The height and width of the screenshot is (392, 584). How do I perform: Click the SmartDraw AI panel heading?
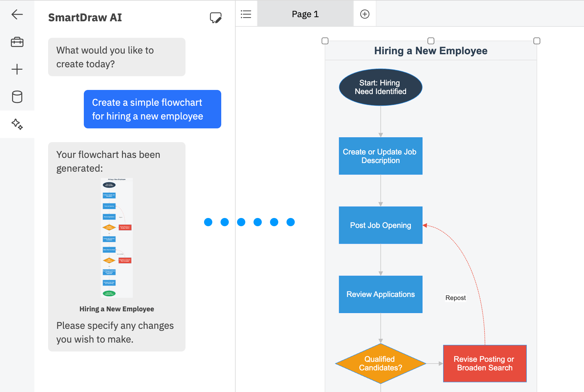[x=85, y=18]
